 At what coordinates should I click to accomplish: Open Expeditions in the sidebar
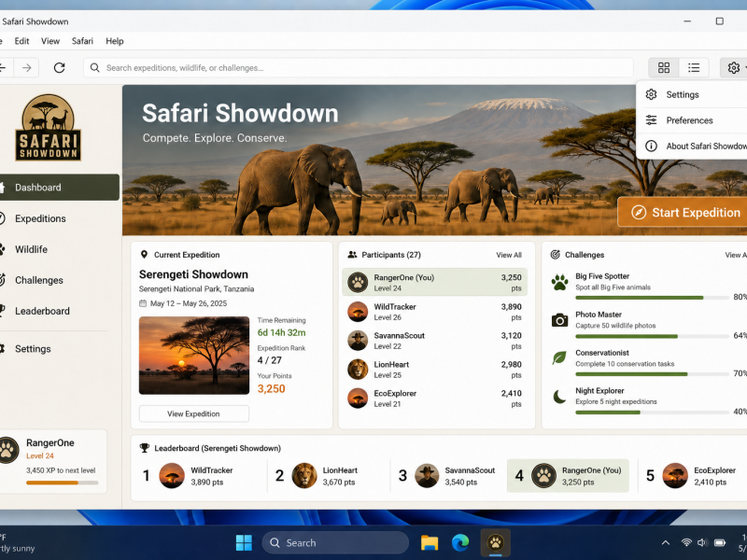click(x=59, y=218)
